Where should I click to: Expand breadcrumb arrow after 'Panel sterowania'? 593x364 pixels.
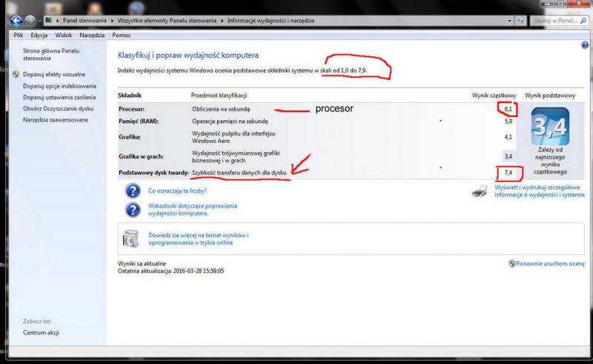[x=114, y=21]
